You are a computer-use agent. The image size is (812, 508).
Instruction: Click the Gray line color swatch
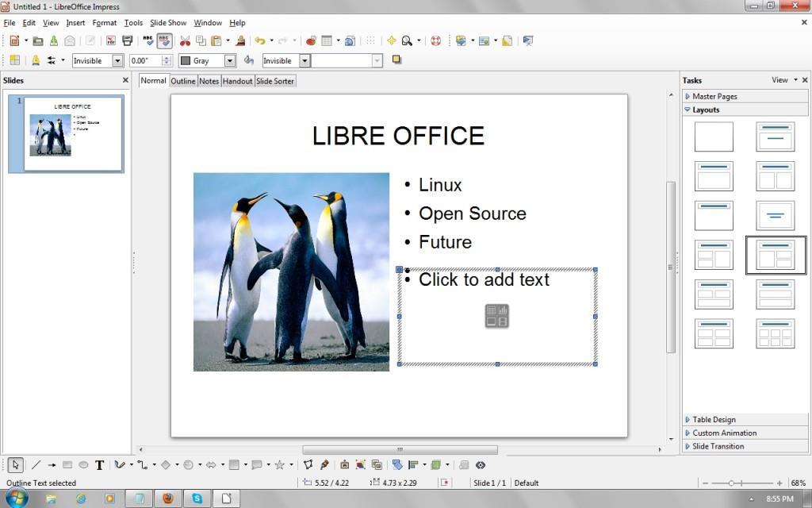[186, 60]
